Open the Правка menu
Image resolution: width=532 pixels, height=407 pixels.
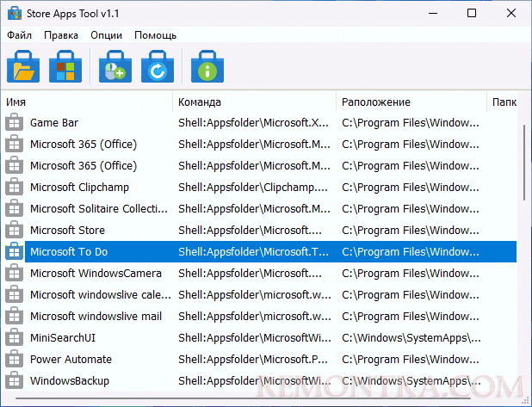pyautogui.click(x=61, y=35)
